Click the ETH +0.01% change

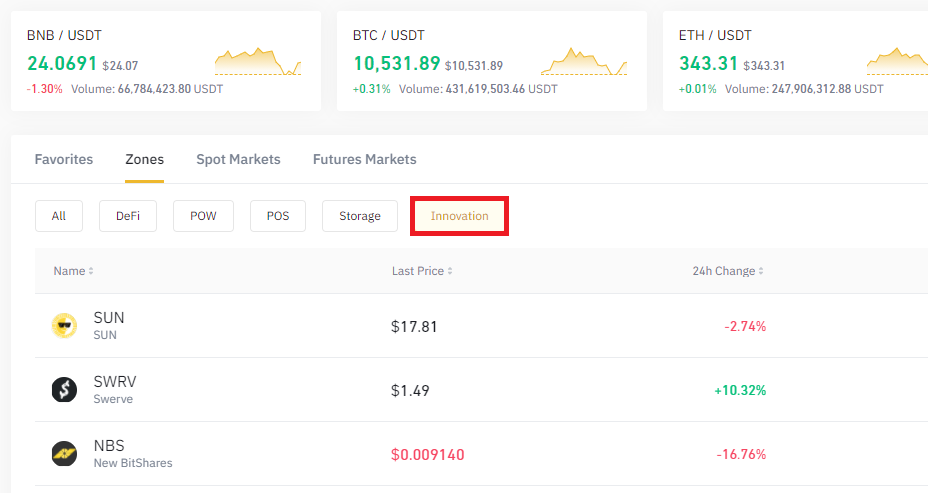tap(697, 89)
